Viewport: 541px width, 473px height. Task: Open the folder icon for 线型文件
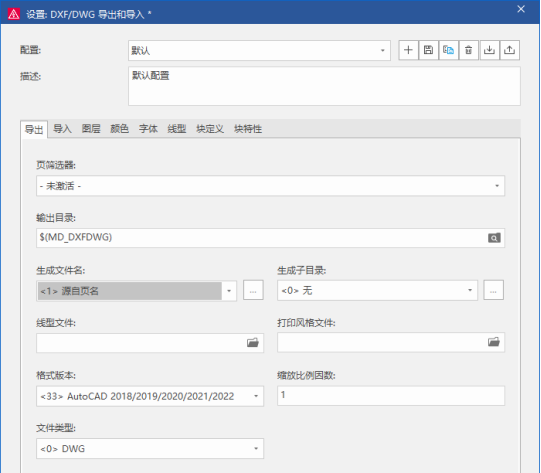253,343
